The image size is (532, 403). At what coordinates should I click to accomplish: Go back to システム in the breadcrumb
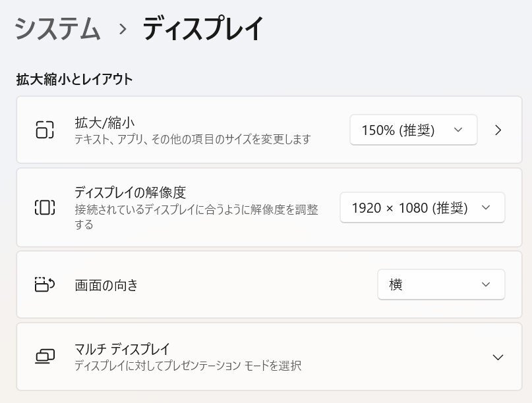pos(58,29)
